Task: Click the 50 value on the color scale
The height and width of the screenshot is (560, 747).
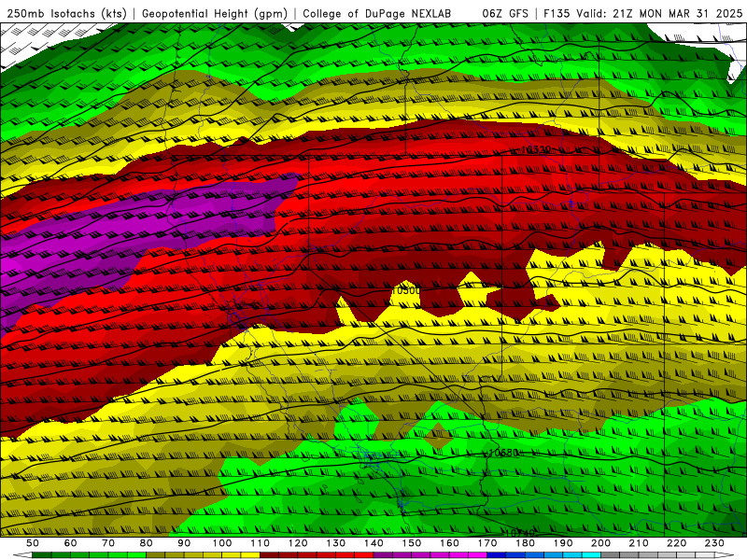Action: coord(33,543)
